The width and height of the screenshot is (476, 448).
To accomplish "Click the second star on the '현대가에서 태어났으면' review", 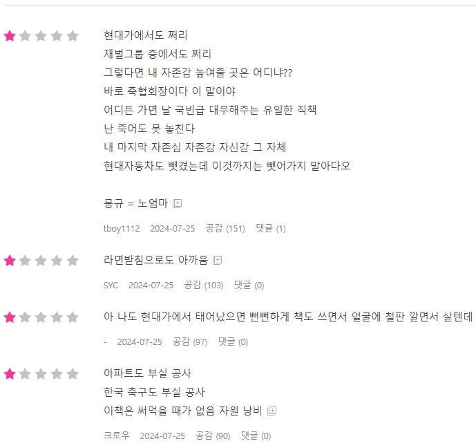I will click(x=26, y=317).
